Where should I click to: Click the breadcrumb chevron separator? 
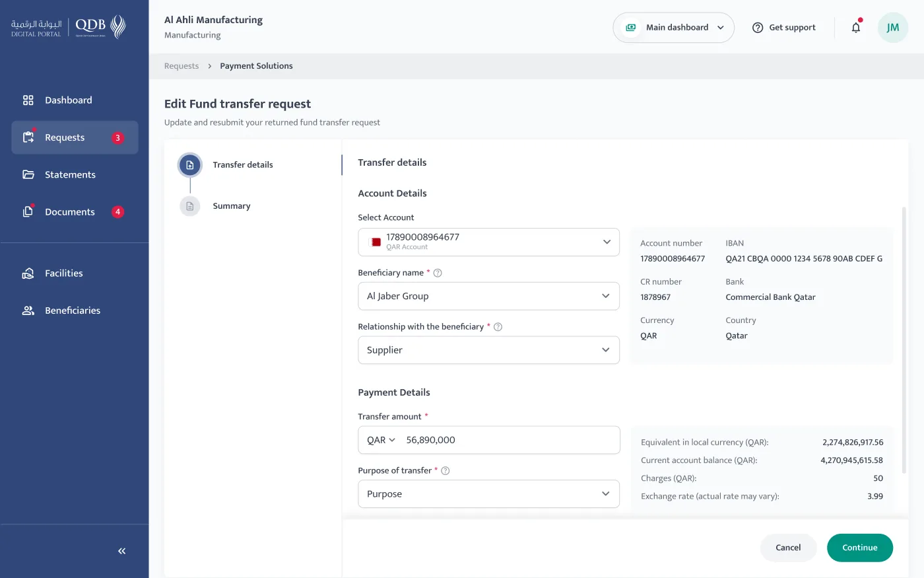click(210, 66)
